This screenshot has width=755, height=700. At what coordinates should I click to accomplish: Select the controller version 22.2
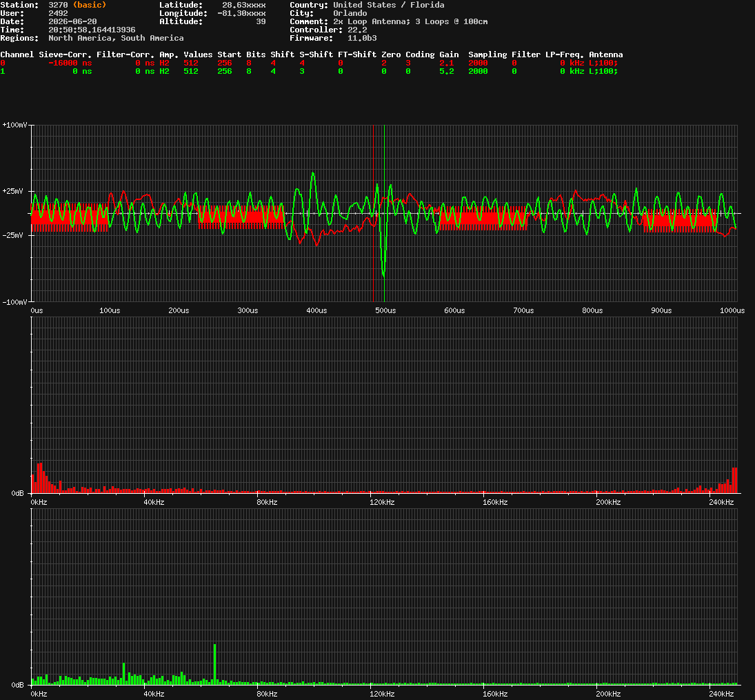(x=357, y=30)
